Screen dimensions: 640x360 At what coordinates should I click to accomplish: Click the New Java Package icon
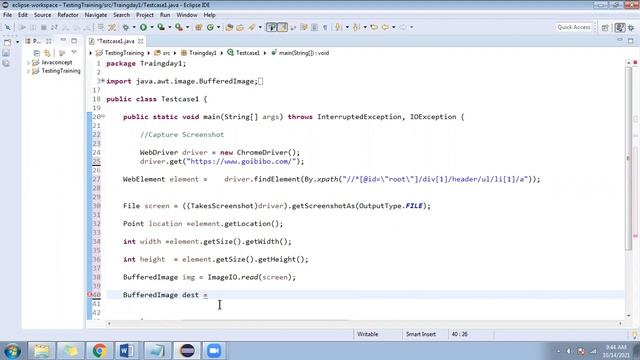click(199, 27)
